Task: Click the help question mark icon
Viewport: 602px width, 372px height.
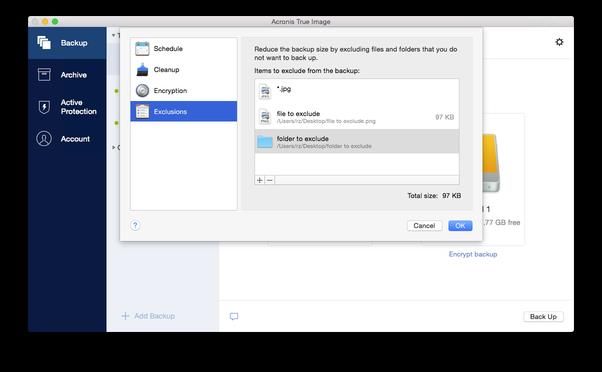Action: (x=135, y=225)
